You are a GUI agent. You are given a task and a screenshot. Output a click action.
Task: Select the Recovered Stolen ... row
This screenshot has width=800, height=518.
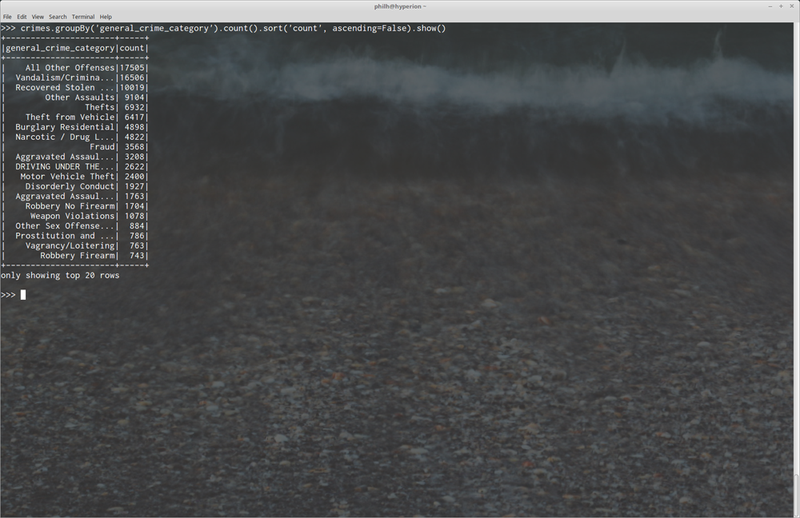(75, 87)
